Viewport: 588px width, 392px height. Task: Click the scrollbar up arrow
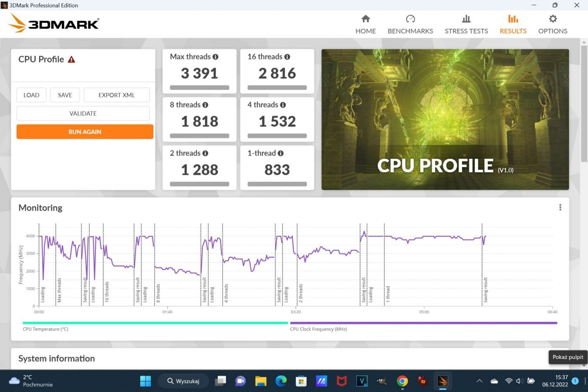tap(584, 42)
